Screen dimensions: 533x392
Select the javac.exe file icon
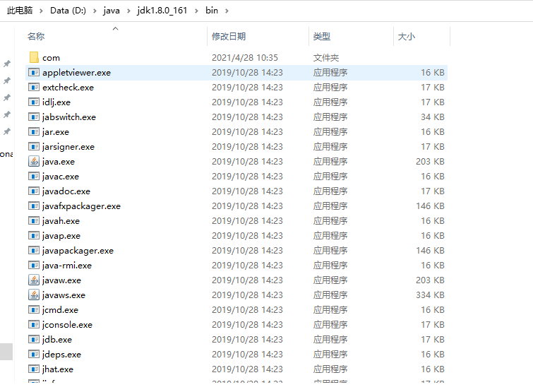click(34, 176)
